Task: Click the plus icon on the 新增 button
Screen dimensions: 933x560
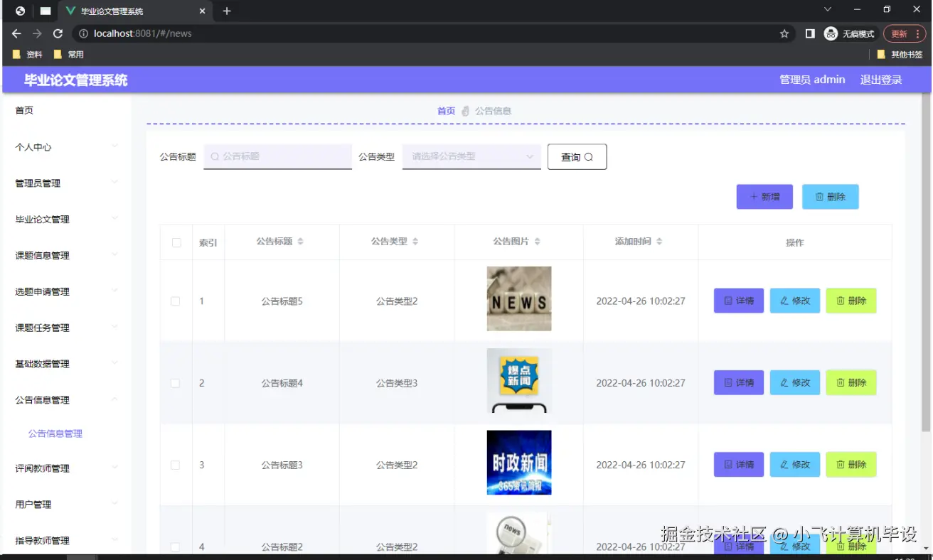Action: (753, 196)
